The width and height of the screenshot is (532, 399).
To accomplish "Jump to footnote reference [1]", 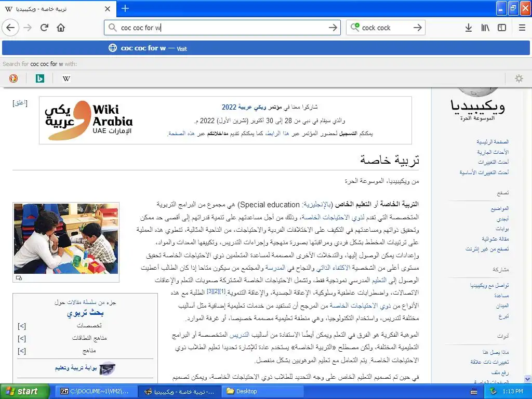I will tap(222, 291).
